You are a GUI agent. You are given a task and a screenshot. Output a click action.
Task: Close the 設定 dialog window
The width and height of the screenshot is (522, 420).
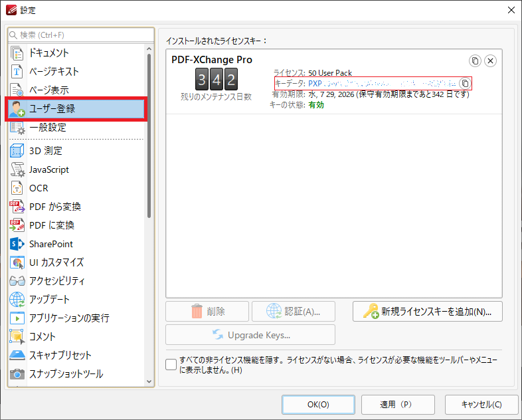coord(511,11)
